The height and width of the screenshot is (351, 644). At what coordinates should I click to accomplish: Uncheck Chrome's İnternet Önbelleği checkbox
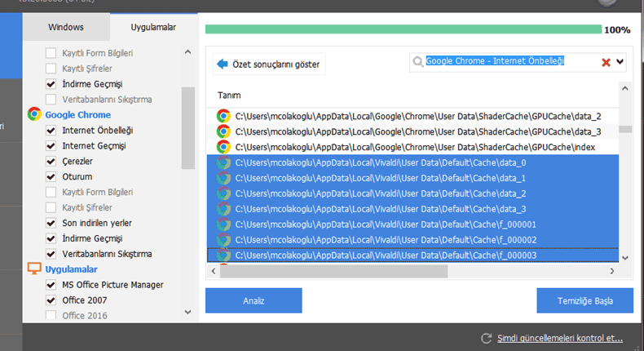pos(51,131)
